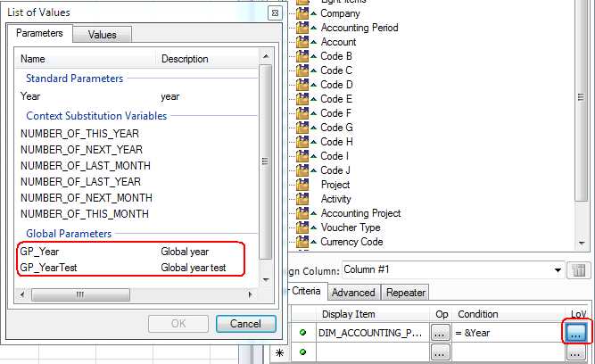Image resolution: width=595 pixels, height=364 pixels.
Task: Click the Accounting Project dimension icon
Action: click(302, 213)
